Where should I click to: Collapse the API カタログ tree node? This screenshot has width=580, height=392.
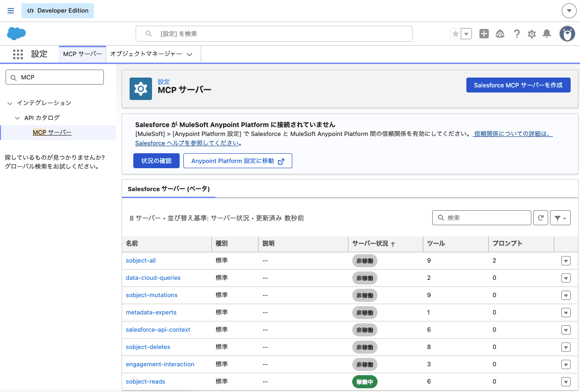tap(17, 118)
